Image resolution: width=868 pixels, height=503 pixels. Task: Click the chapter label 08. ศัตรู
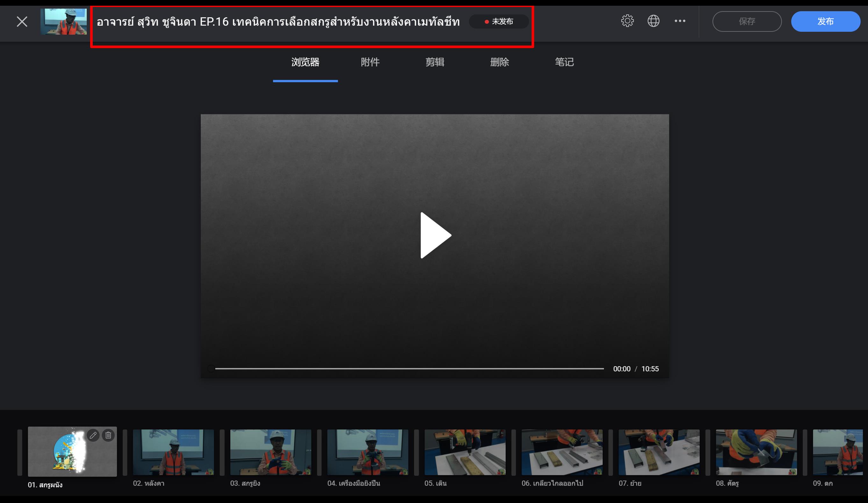(x=727, y=483)
